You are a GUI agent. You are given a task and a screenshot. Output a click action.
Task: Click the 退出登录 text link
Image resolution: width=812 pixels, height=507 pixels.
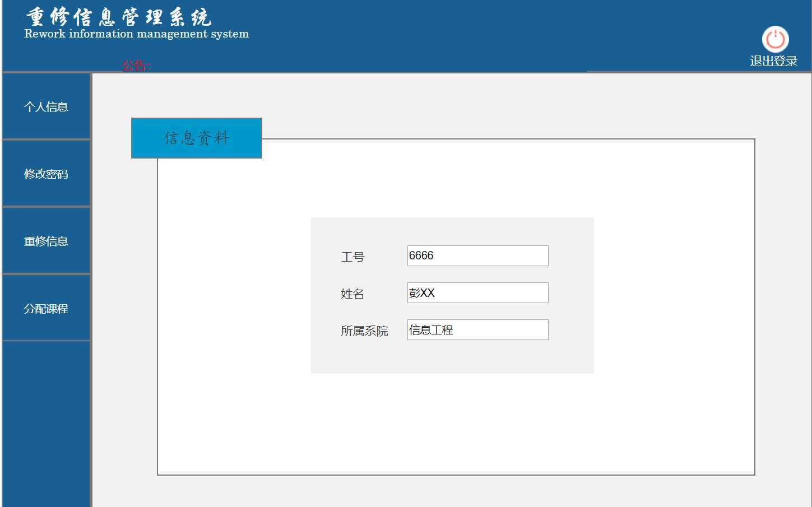coord(773,61)
